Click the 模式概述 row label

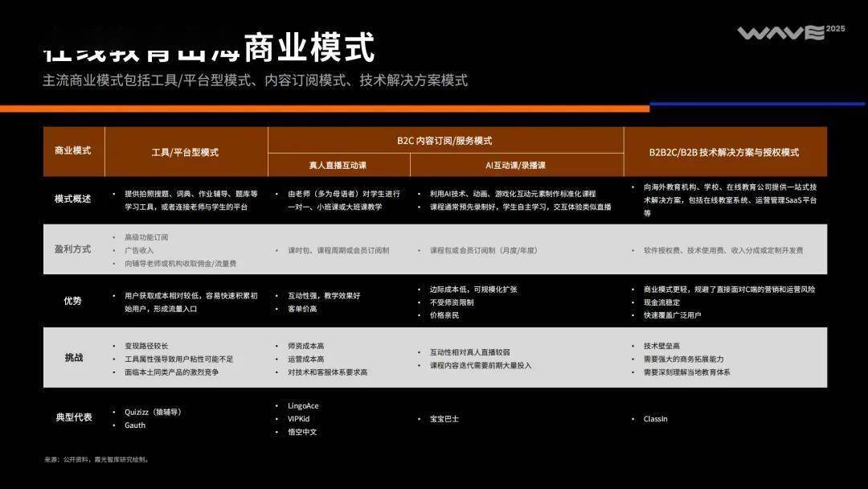tap(73, 199)
